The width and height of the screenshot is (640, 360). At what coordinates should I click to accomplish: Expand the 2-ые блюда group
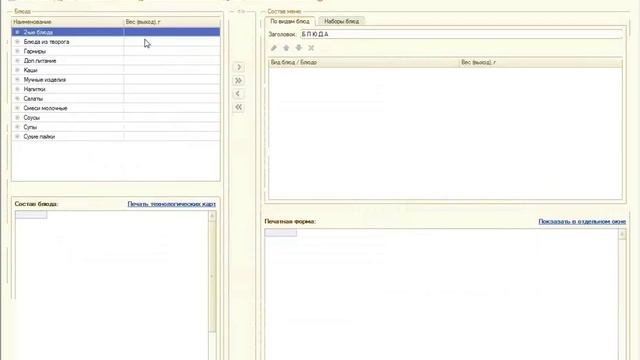(17, 32)
